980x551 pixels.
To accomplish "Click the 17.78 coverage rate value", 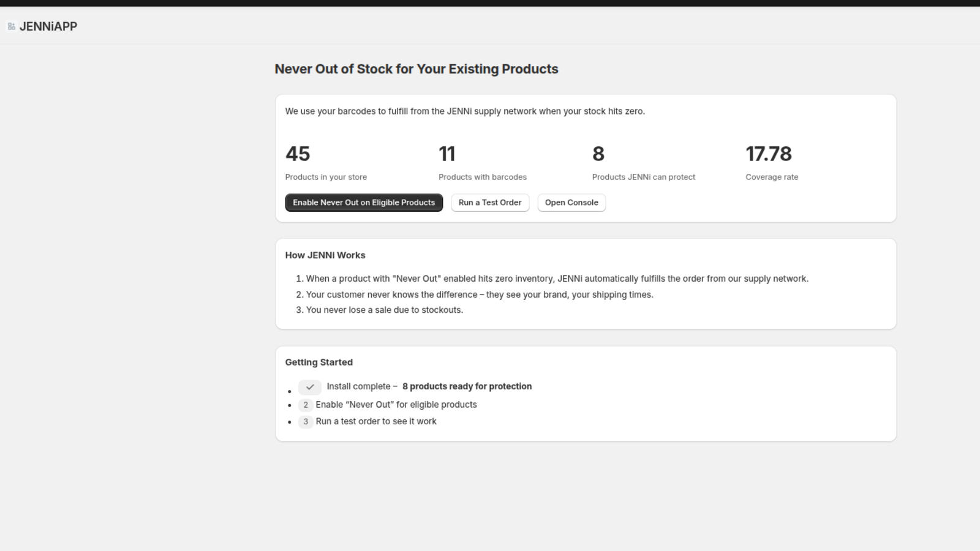I will [769, 154].
